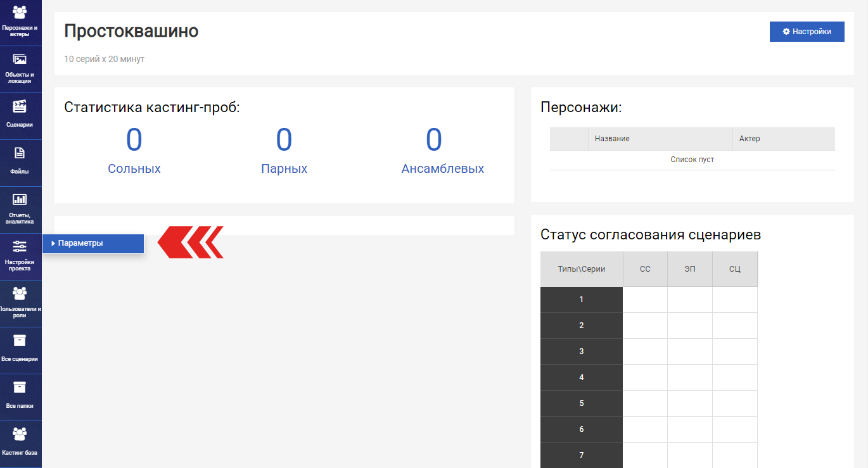Viewport: 868px width, 468px height.
Task: Click the zero count above Парных
Action: [284, 140]
